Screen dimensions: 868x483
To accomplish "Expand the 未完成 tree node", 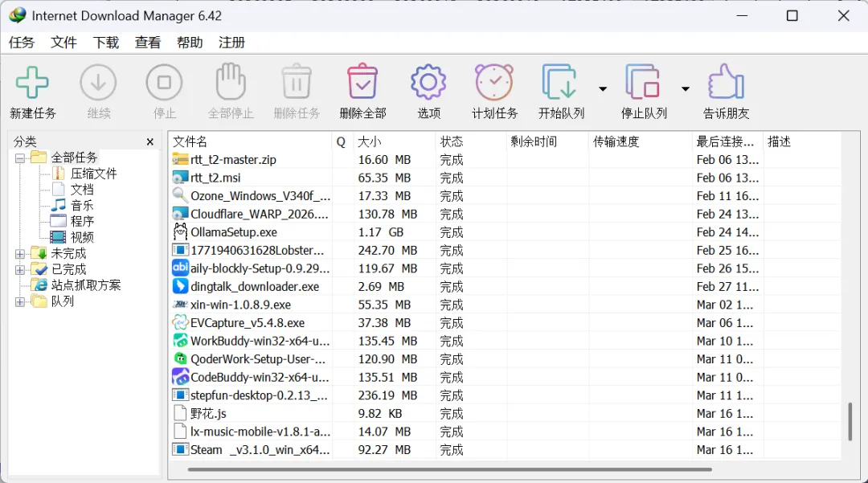I will [20, 254].
